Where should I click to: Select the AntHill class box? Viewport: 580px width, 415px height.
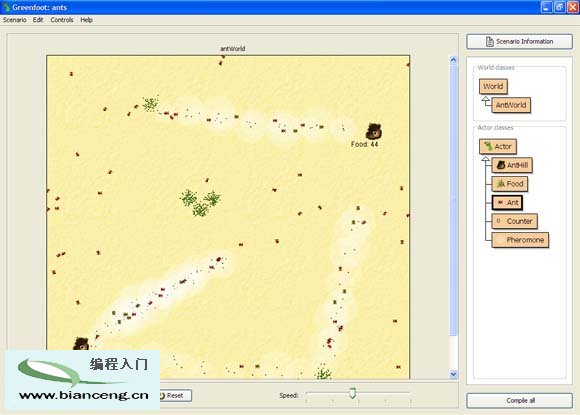point(512,165)
